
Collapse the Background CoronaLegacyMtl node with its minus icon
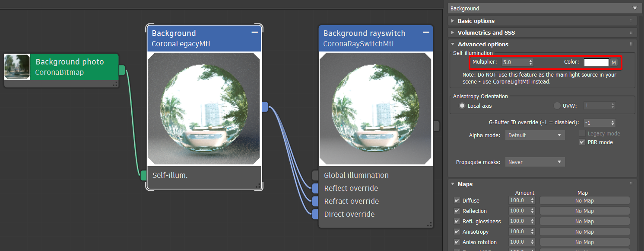pyautogui.click(x=254, y=32)
